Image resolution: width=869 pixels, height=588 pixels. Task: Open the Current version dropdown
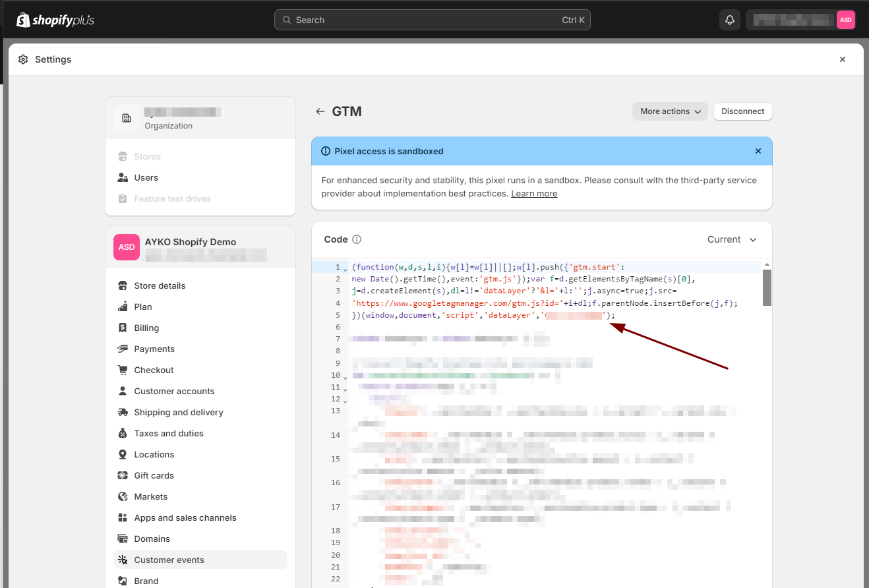click(733, 239)
